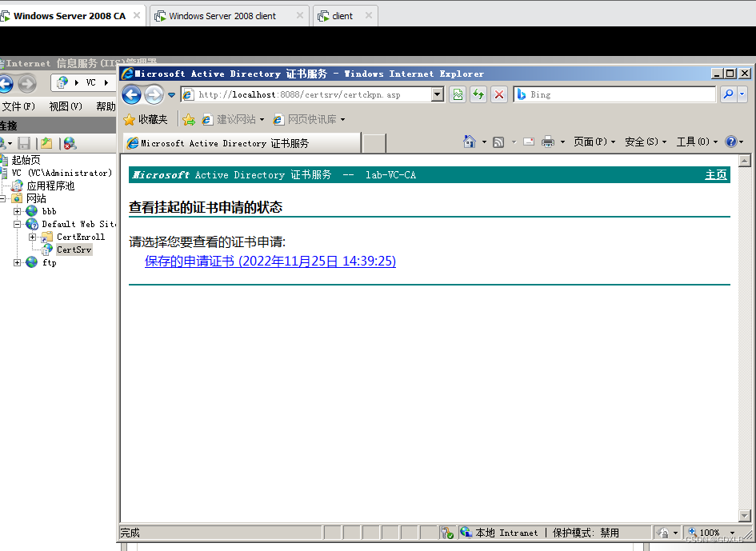This screenshot has width=756, height=551.
Task: Select the CertSrv application in tree
Action: [74, 250]
